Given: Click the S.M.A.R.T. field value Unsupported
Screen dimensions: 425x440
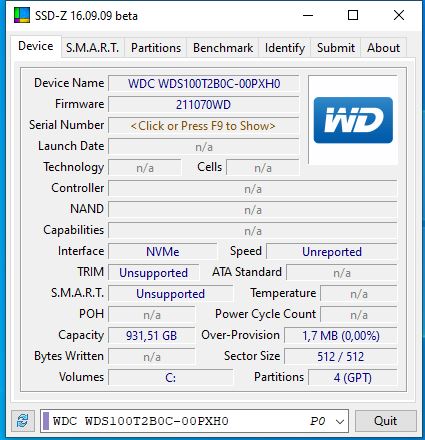Looking at the screenshot, I should (x=170, y=294).
